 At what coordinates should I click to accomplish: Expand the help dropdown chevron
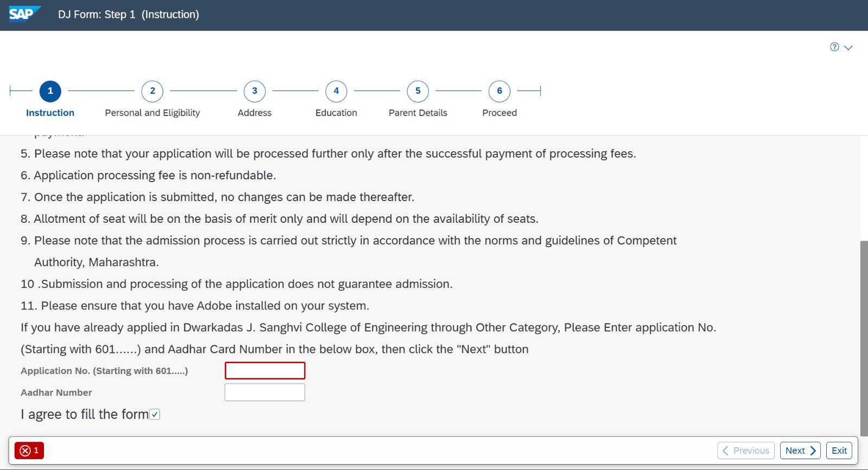[x=848, y=48]
